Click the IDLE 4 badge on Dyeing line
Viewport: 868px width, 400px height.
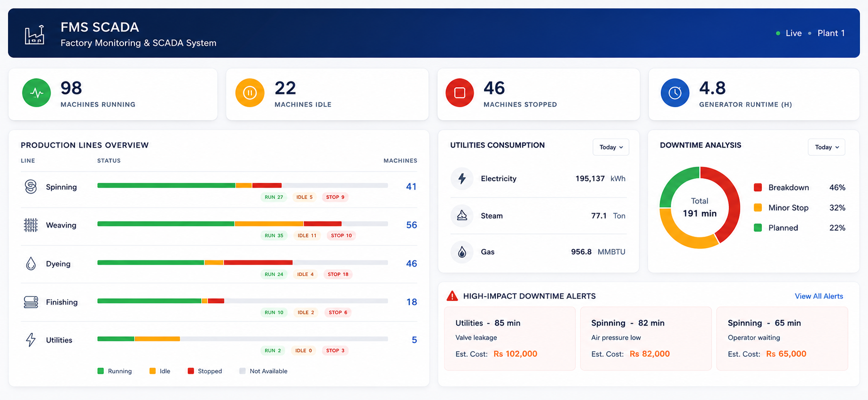[305, 274]
